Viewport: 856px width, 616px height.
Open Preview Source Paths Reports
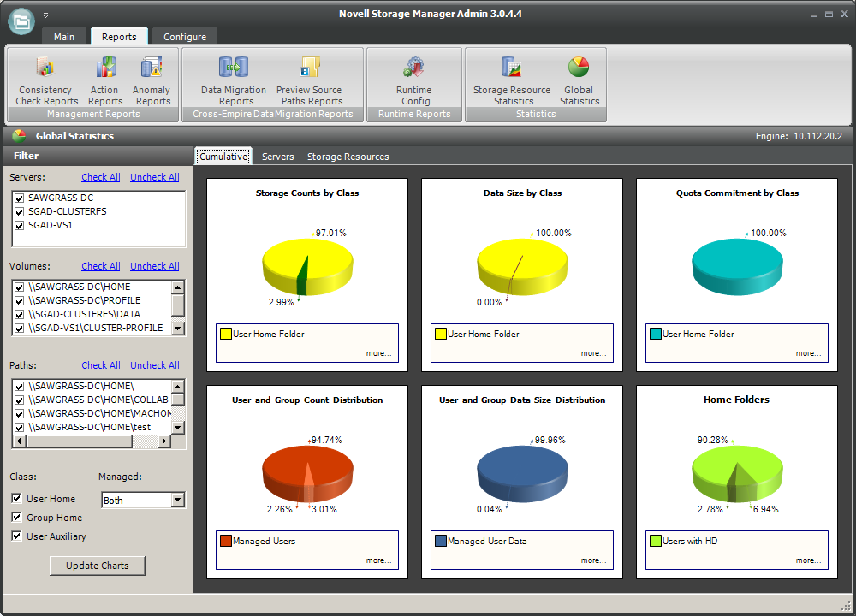coord(310,80)
